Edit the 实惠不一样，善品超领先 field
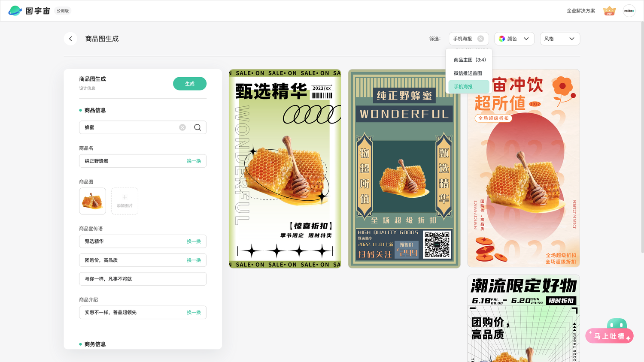 (143, 312)
